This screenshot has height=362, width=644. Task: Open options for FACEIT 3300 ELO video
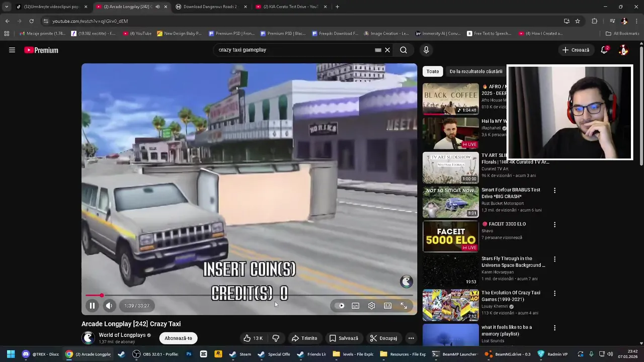tap(554, 225)
